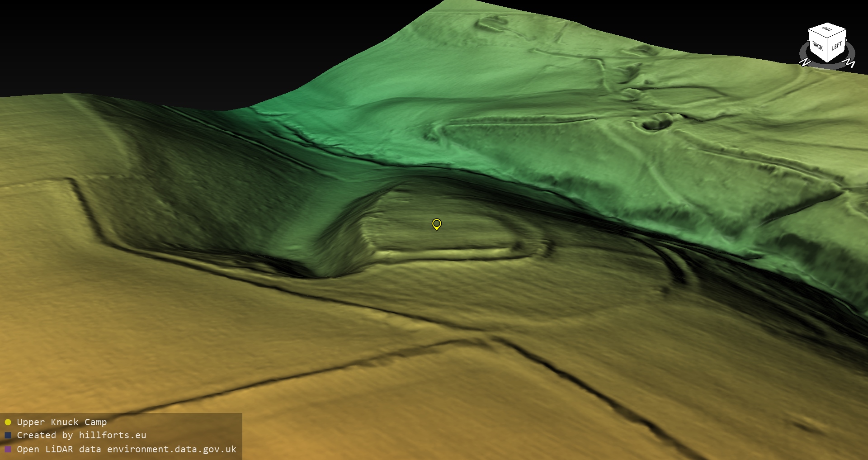Click the TOP face of the view cube
This screenshot has height=460, width=868.
click(827, 30)
